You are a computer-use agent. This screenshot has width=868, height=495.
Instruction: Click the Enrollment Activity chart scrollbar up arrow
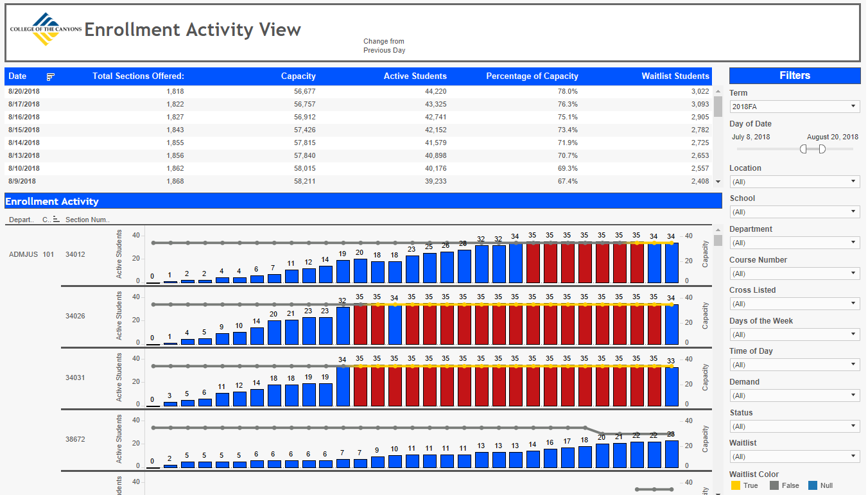click(x=718, y=229)
